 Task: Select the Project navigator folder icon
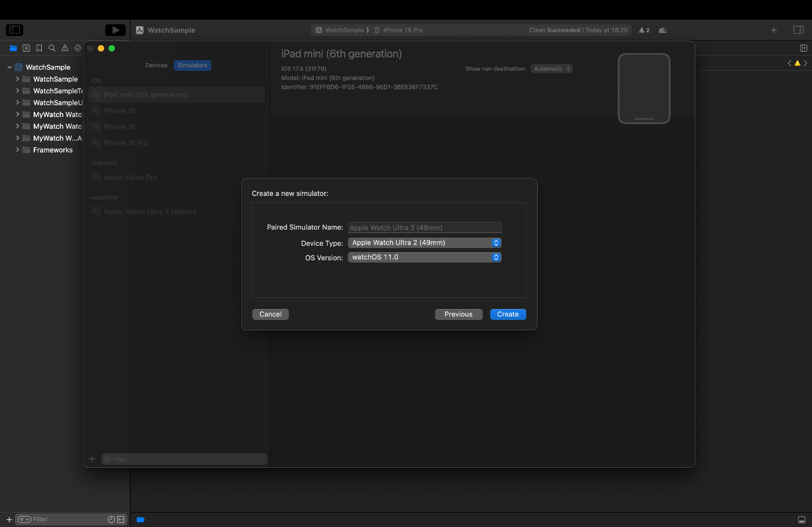13,48
